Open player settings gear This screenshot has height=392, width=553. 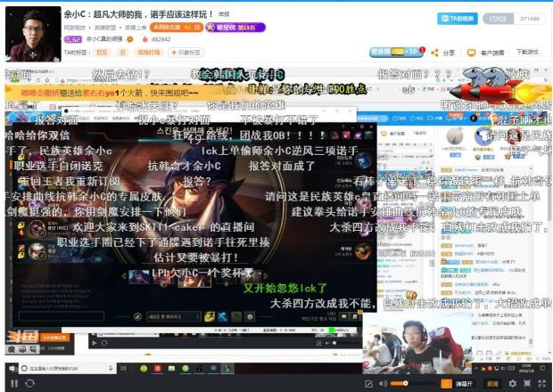point(513,384)
